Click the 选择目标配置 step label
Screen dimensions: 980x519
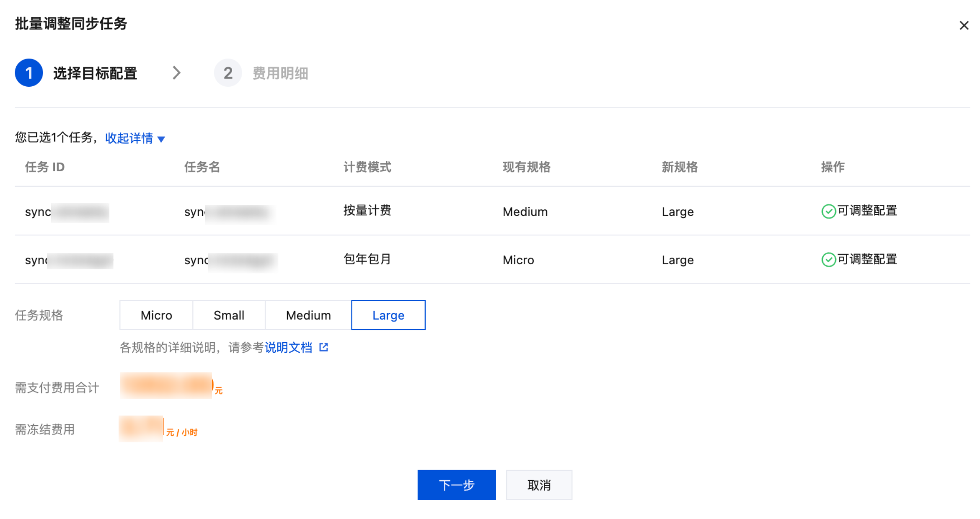[95, 73]
